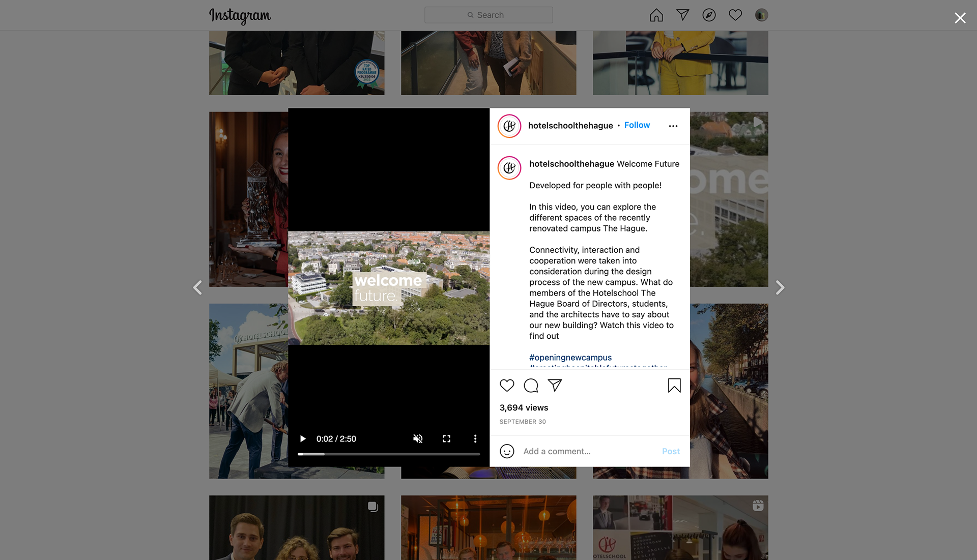The image size is (977, 560).
Task: Seek on the video progress bar
Action: 389,454
